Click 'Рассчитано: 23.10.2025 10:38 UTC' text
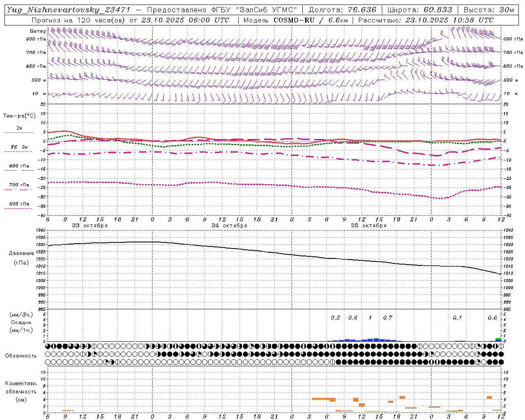Viewport: 525px width, 420px height. pos(426,20)
